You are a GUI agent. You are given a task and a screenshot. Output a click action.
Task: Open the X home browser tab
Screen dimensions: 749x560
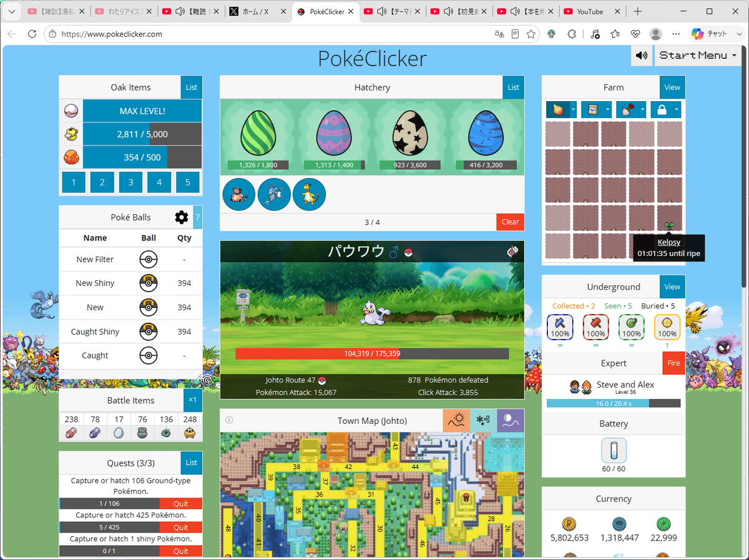pyautogui.click(x=257, y=12)
